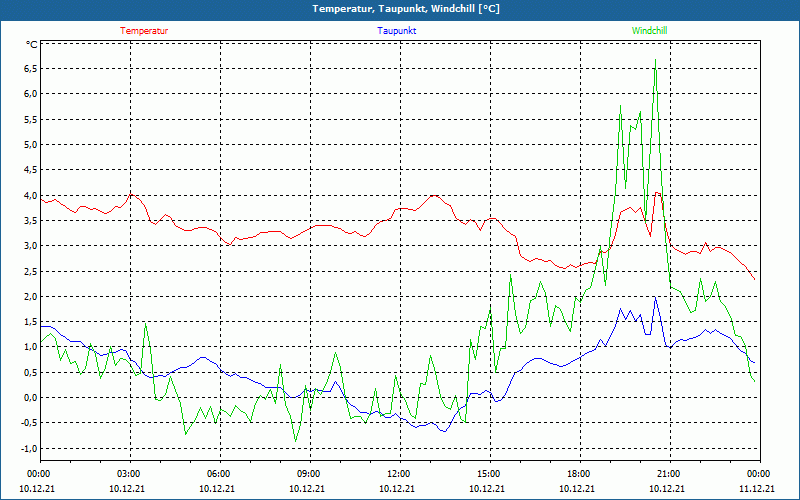Click the '03:00' time axis label
Image resolution: width=800 pixels, height=500 pixels.
coord(129,474)
